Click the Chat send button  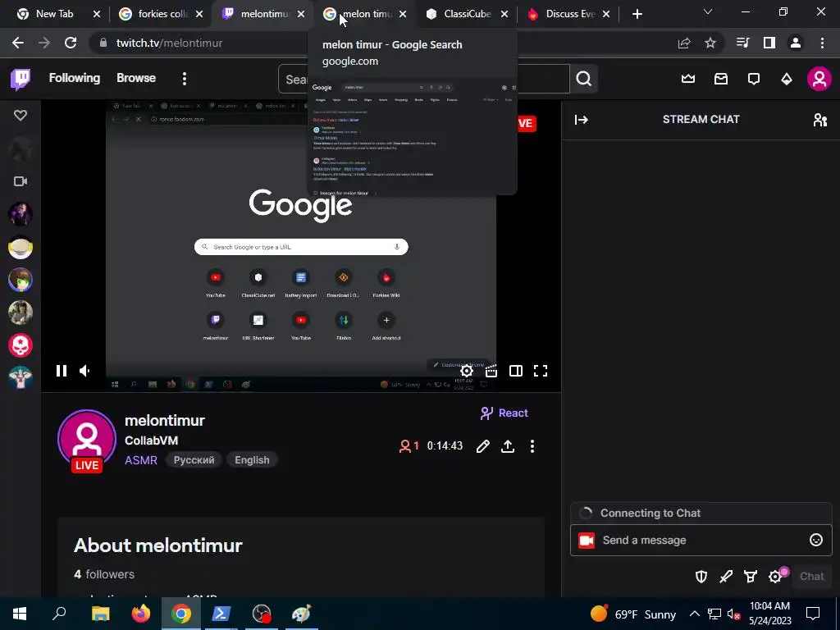click(x=811, y=577)
